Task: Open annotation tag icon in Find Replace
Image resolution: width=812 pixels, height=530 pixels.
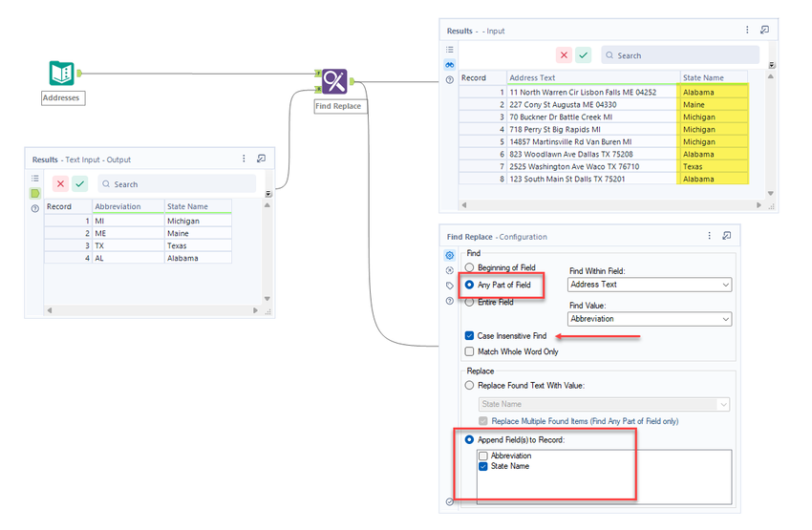Action: pos(450,286)
